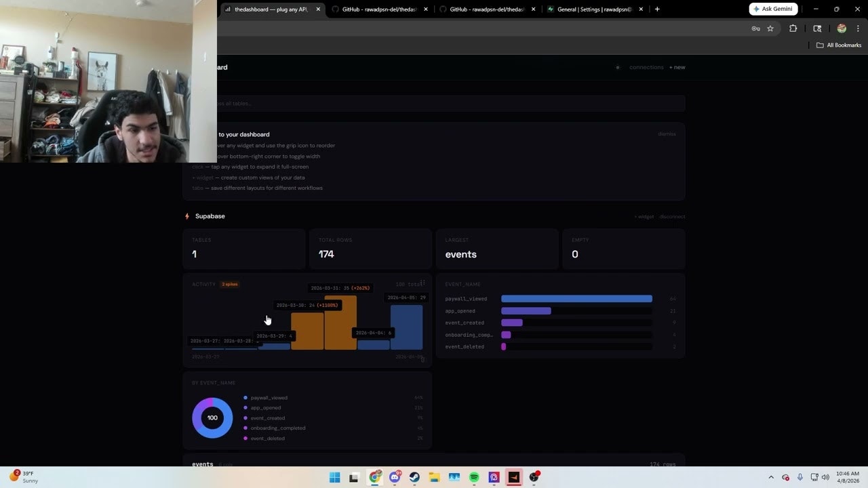Open Task View from the taskbar
Screen dimensions: 868x488
coord(353,477)
